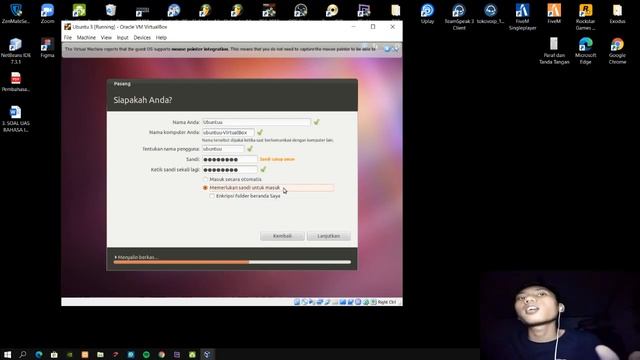Open the Pembahasan PDF file icon
This screenshot has width=640, height=360.
click(16, 82)
